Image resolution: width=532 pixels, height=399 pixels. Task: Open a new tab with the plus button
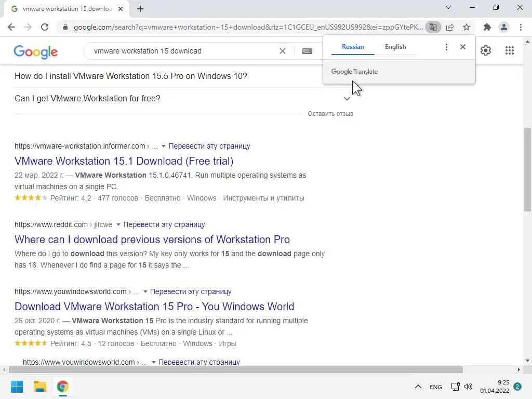click(x=140, y=9)
